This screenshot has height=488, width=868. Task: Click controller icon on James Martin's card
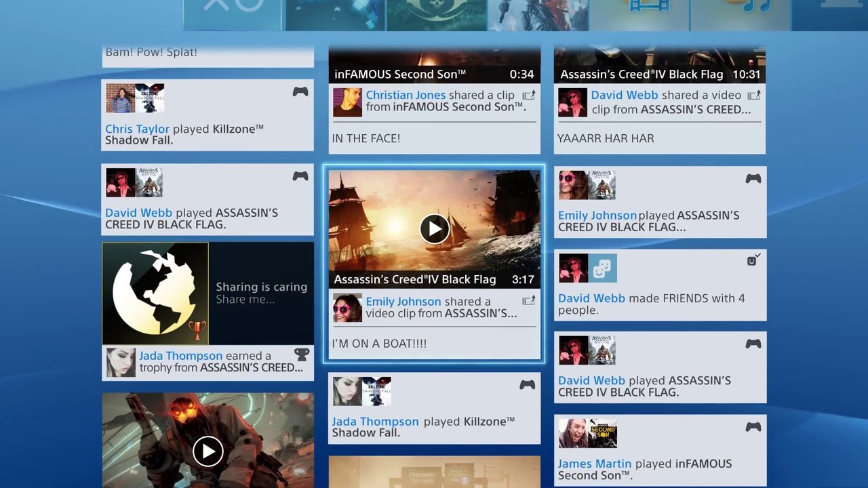[x=753, y=426]
